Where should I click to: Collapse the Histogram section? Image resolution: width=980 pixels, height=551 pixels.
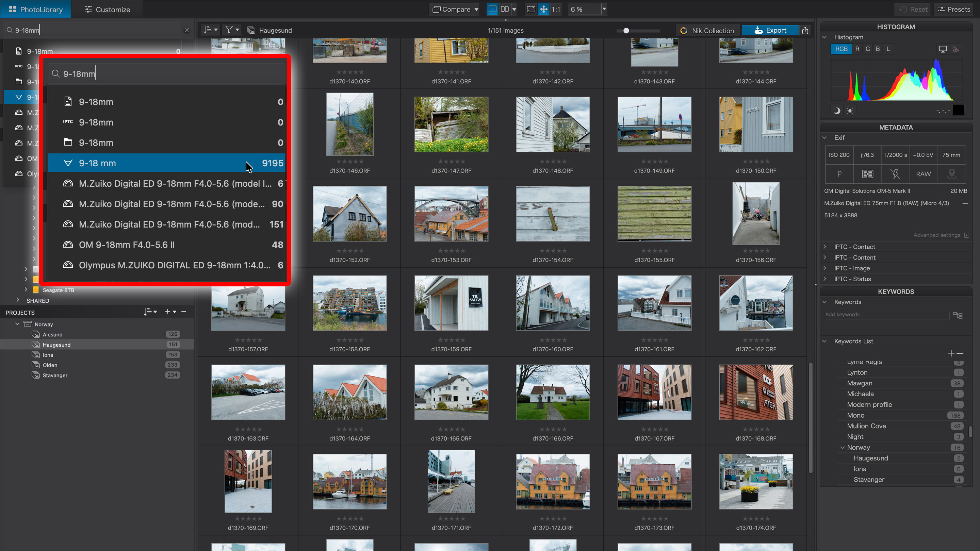point(824,37)
